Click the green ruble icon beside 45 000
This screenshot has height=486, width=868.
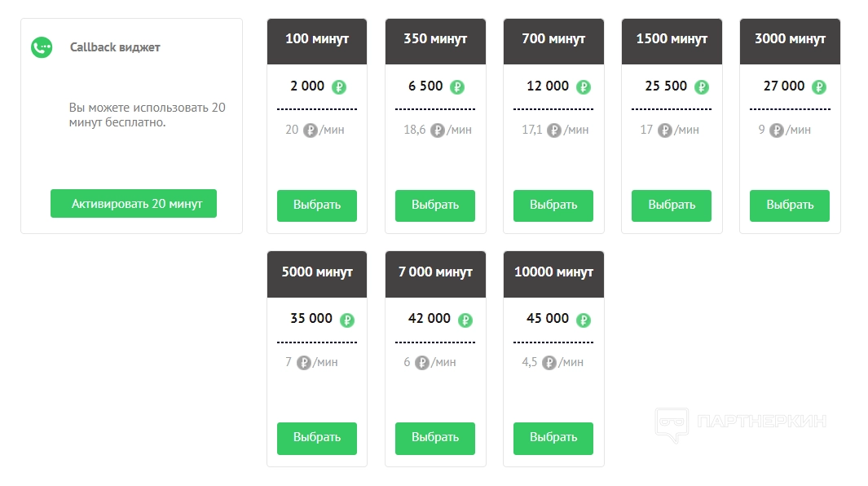click(584, 320)
